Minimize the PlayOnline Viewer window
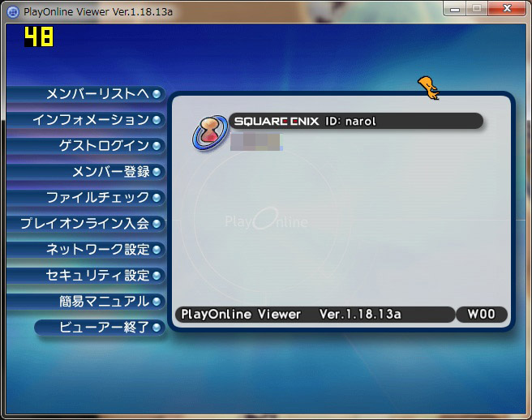 coord(455,9)
